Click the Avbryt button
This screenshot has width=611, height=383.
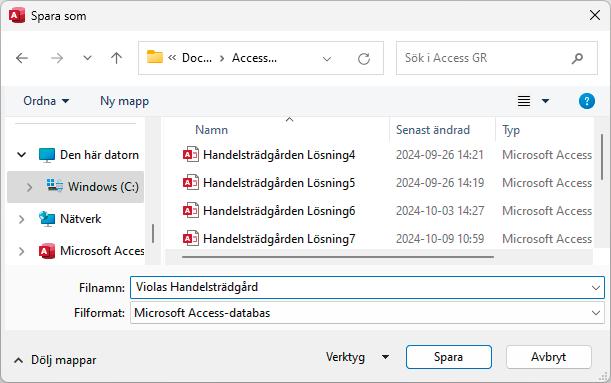click(x=549, y=357)
